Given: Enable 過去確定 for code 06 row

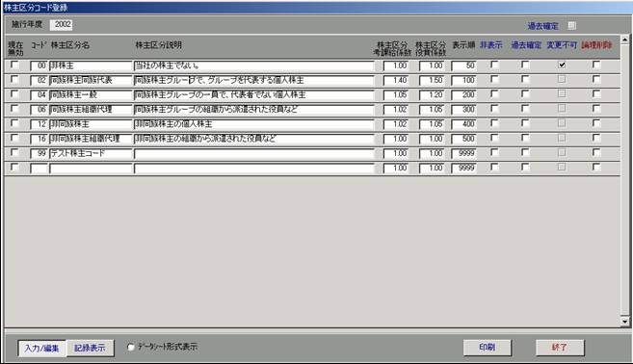Looking at the screenshot, I should (525, 109).
